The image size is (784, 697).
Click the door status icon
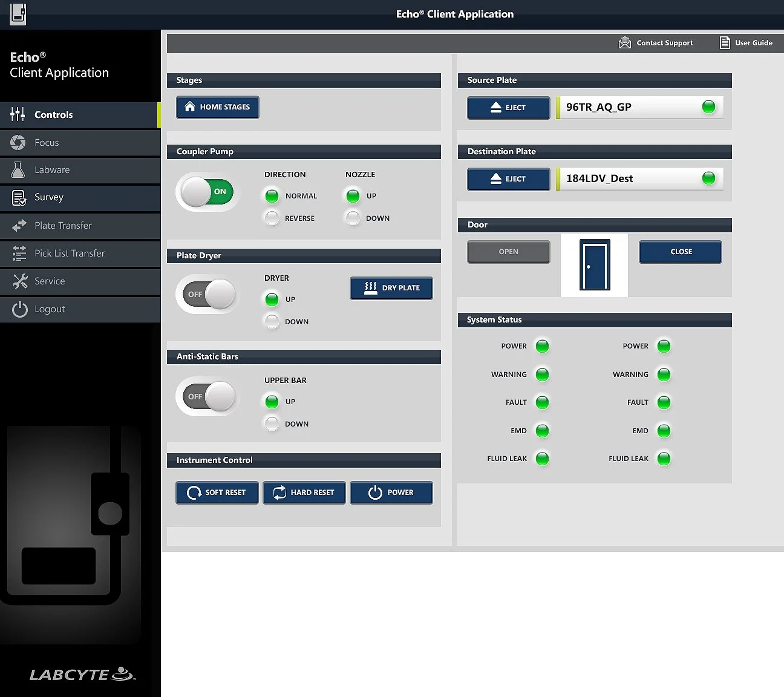[595, 264]
